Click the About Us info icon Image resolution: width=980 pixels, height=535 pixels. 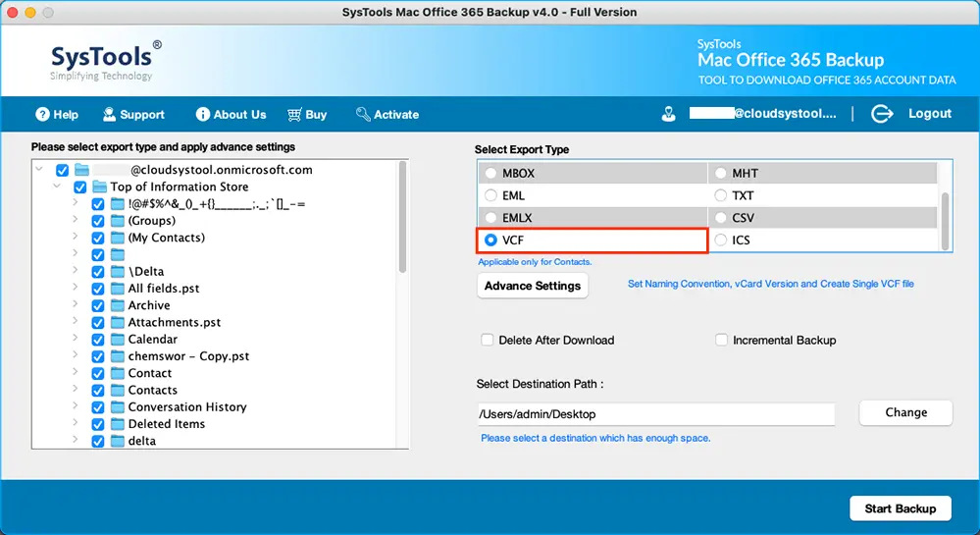click(202, 114)
